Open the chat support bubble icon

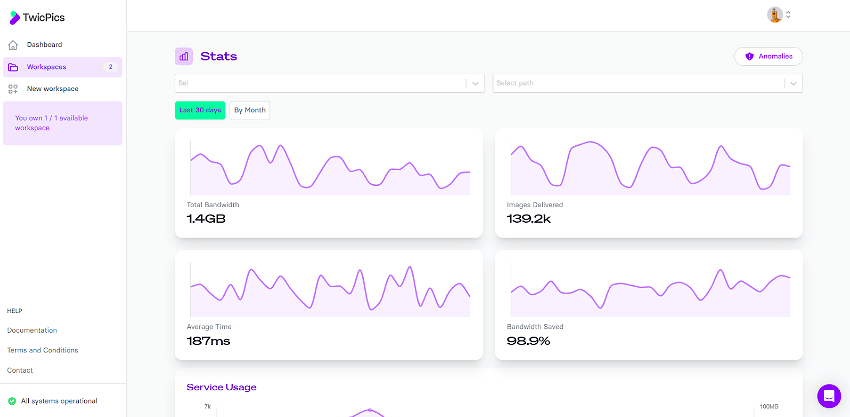[x=829, y=396]
